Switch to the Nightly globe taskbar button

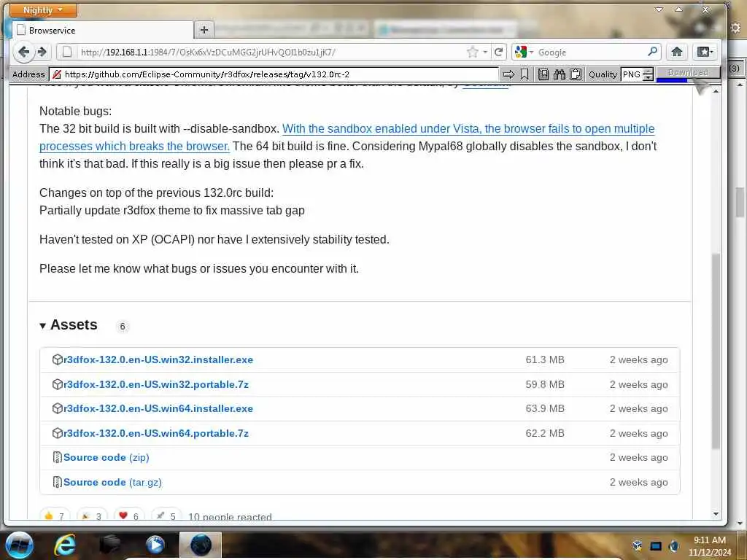(201, 545)
